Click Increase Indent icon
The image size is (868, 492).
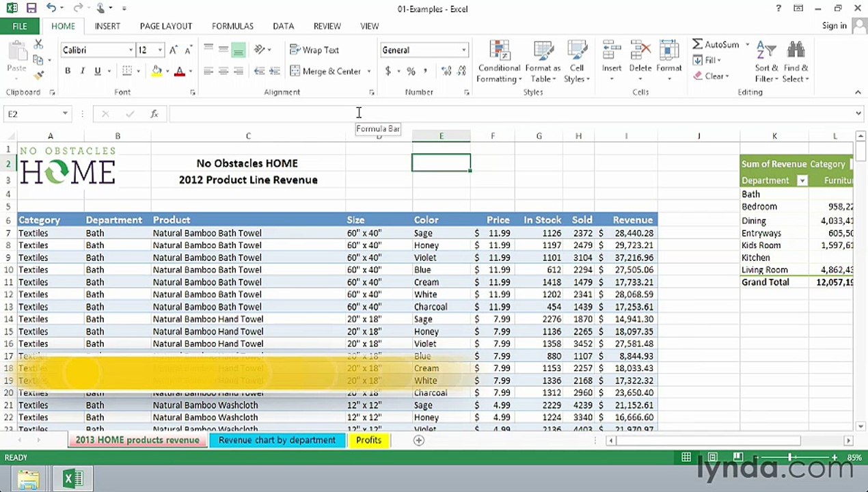coord(274,71)
